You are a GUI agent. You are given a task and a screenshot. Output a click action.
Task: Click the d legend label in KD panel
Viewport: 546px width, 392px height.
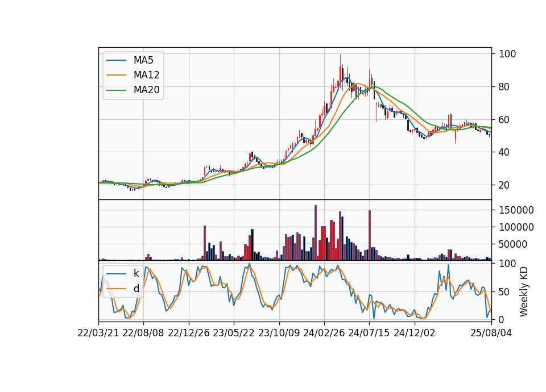(136, 289)
